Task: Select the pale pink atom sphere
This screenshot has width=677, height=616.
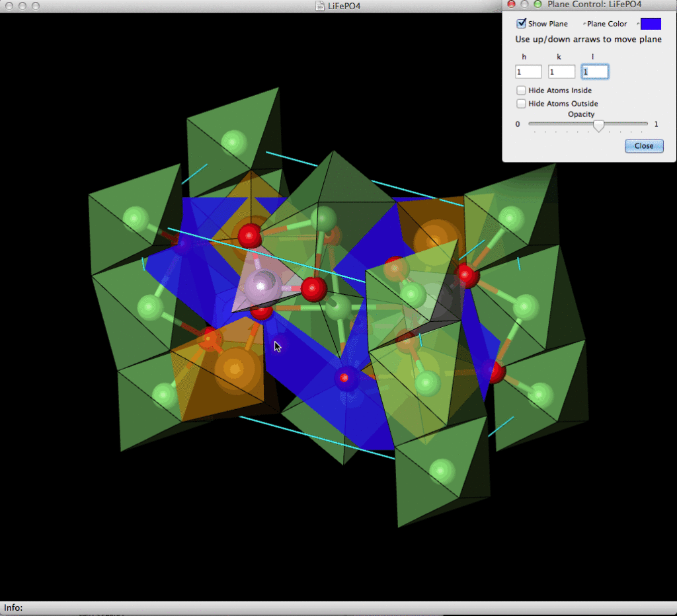Action: [262, 287]
